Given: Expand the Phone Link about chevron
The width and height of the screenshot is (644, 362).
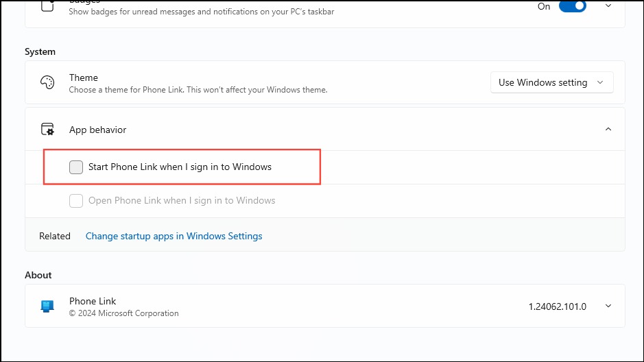Looking at the screenshot, I should [608, 306].
